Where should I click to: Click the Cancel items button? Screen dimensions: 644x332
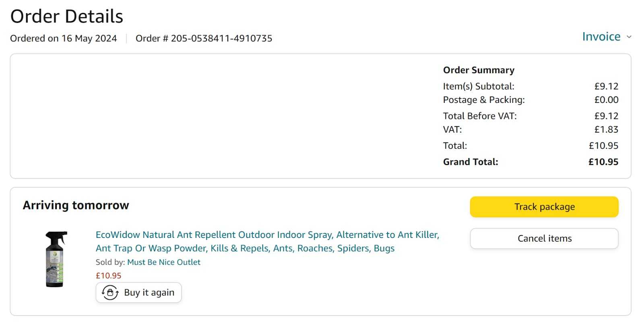tap(544, 238)
